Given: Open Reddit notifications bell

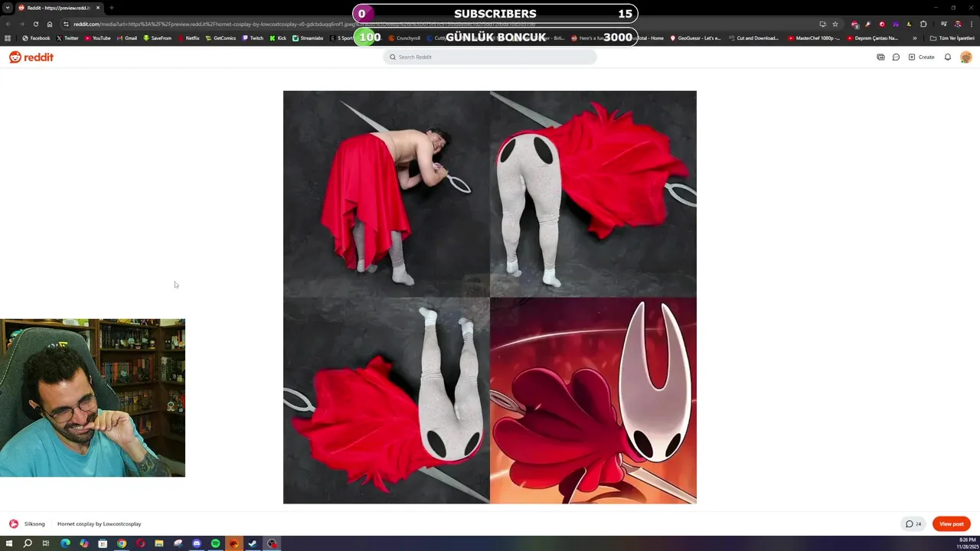Looking at the screenshot, I should (x=948, y=57).
